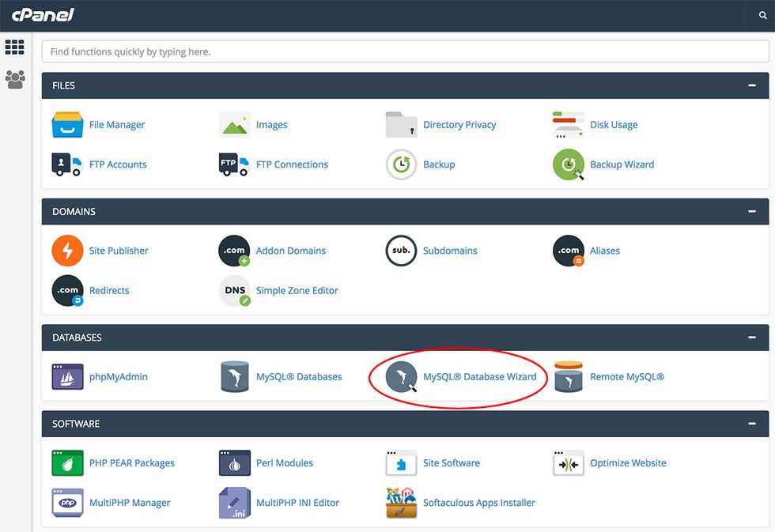This screenshot has height=532, width=775.
Task: Collapse the SOFTWARE section
Action: [752, 424]
